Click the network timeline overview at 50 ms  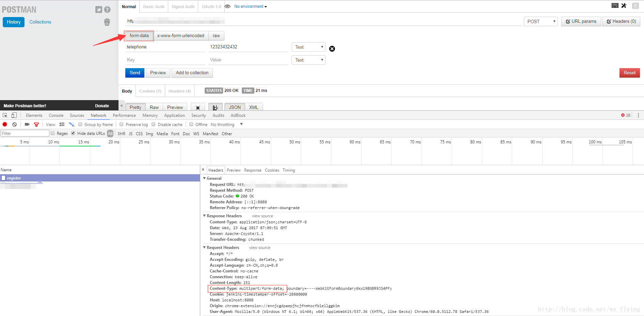[x=294, y=142]
